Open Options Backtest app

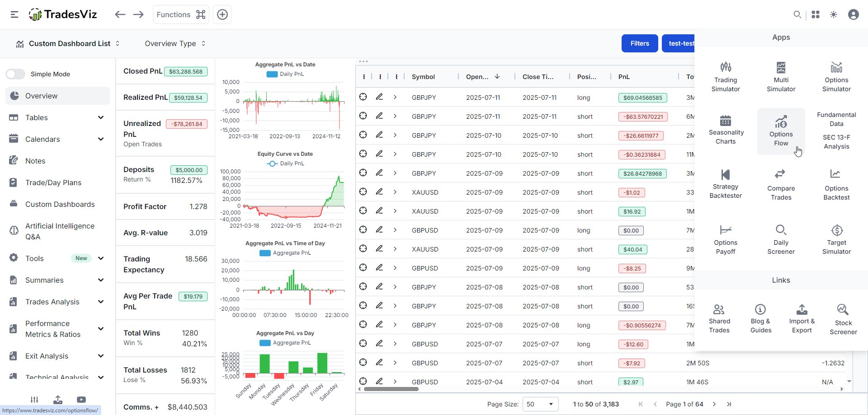tap(836, 184)
